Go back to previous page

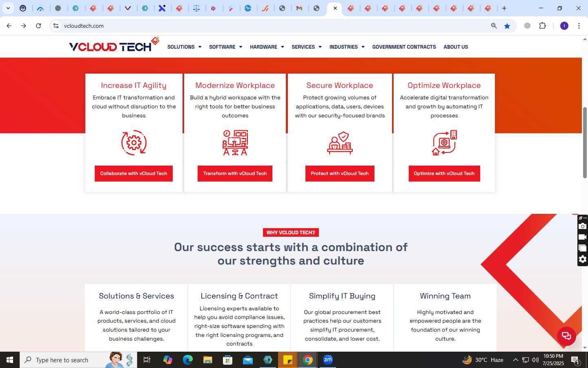(9, 26)
